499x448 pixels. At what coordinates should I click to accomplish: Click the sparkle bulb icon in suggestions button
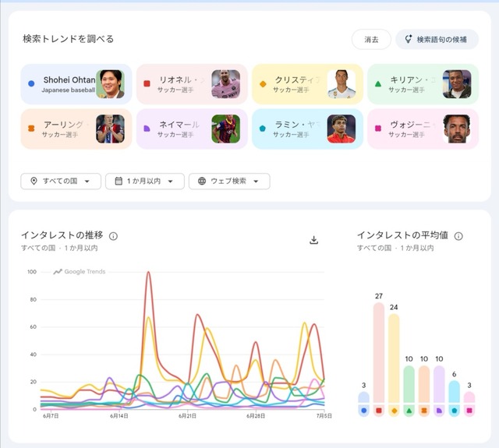pos(409,39)
